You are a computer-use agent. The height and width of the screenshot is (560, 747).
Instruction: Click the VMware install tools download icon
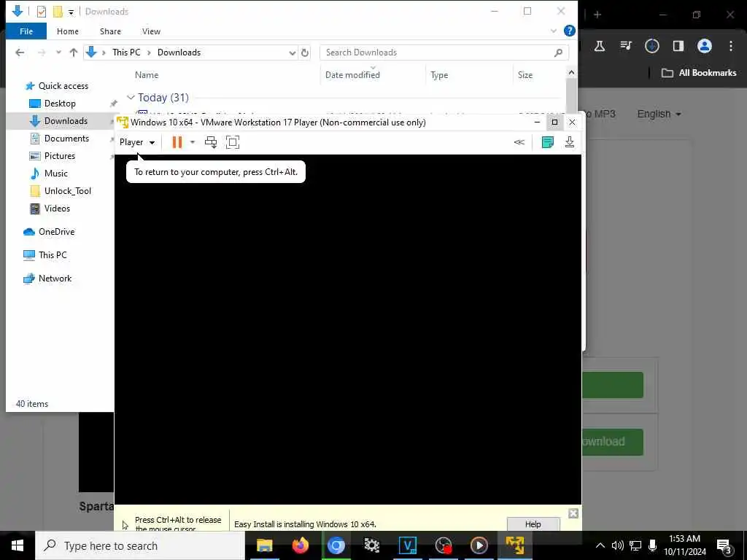pos(569,142)
